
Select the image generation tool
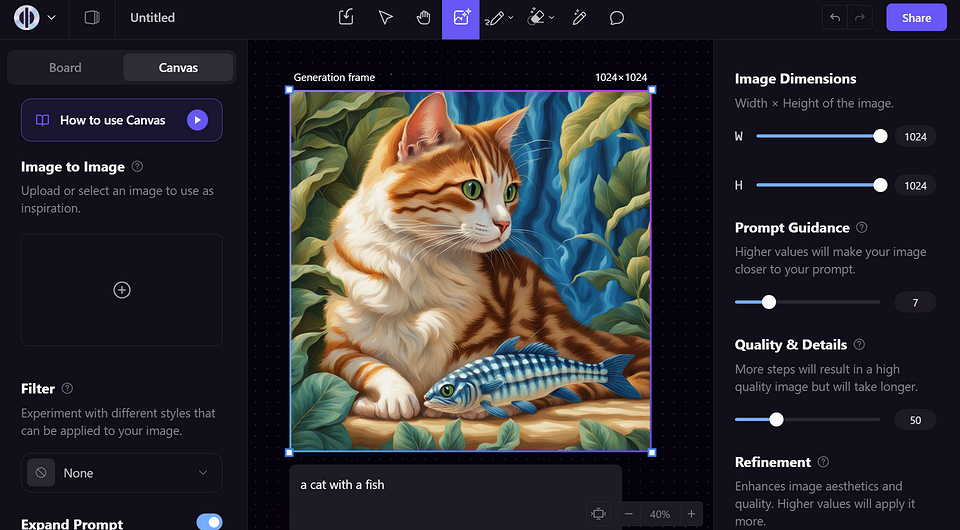click(x=461, y=18)
